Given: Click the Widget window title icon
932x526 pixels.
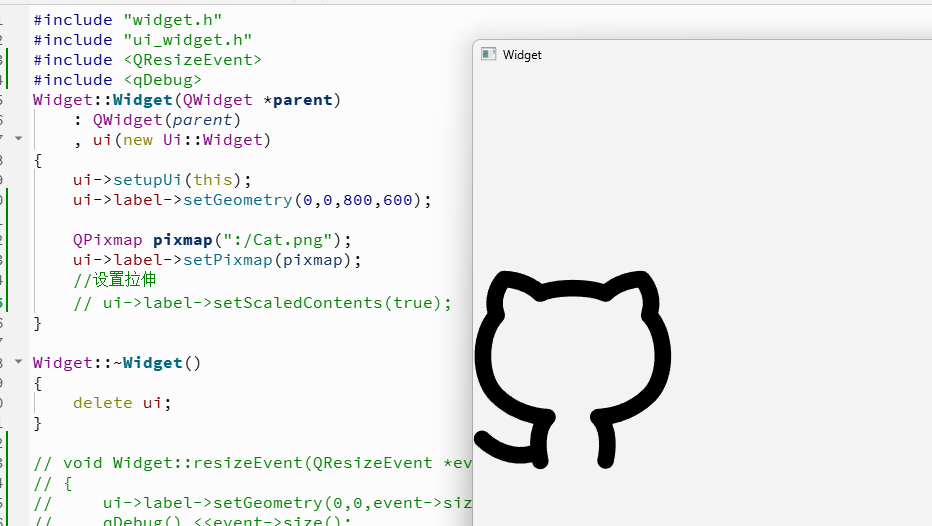Looking at the screenshot, I should [x=489, y=54].
